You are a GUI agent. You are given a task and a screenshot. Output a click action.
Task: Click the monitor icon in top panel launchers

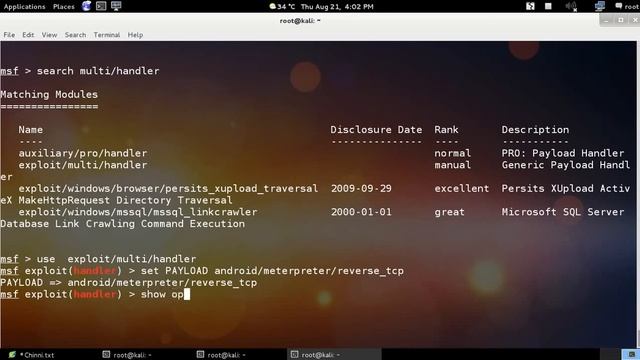(x=116, y=6)
